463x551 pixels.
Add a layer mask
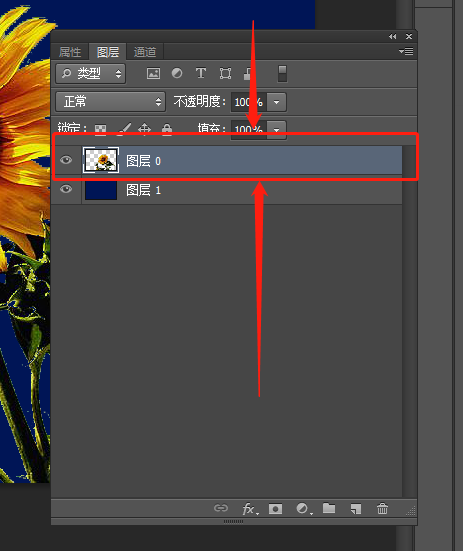(x=275, y=508)
